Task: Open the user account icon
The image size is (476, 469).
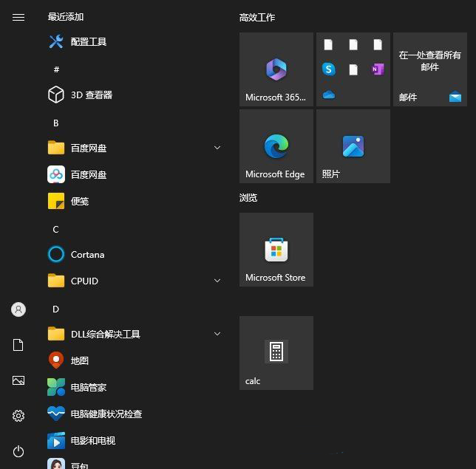Action: point(18,309)
